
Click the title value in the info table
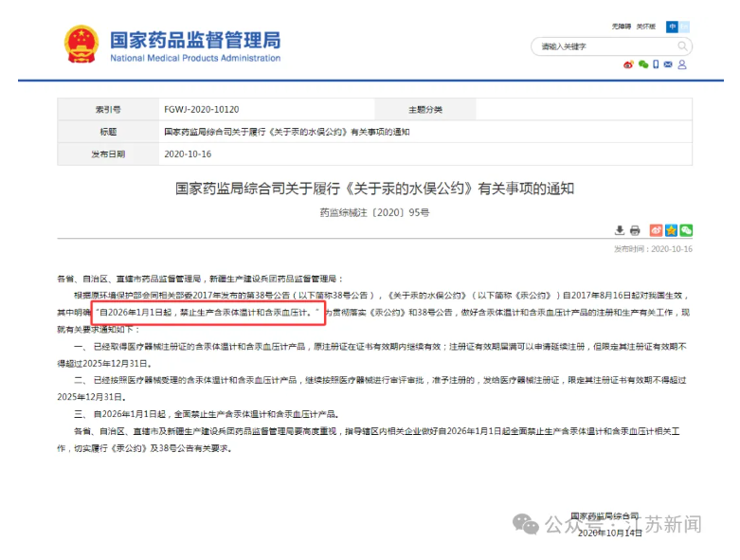pos(287,132)
